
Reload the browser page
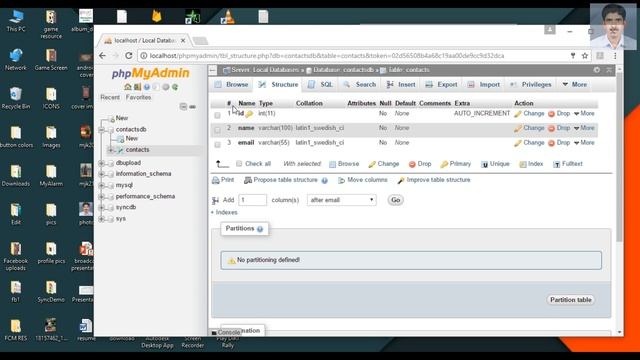pyautogui.click(x=129, y=56)
